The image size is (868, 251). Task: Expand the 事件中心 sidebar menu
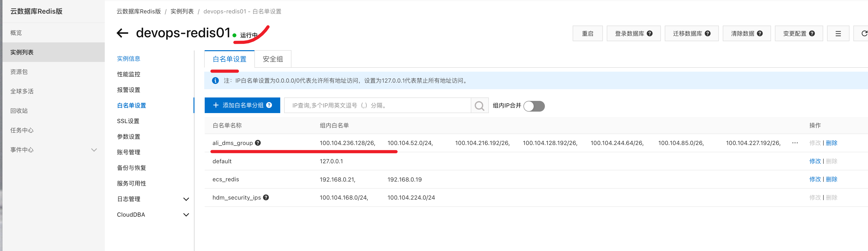point(94,150)
